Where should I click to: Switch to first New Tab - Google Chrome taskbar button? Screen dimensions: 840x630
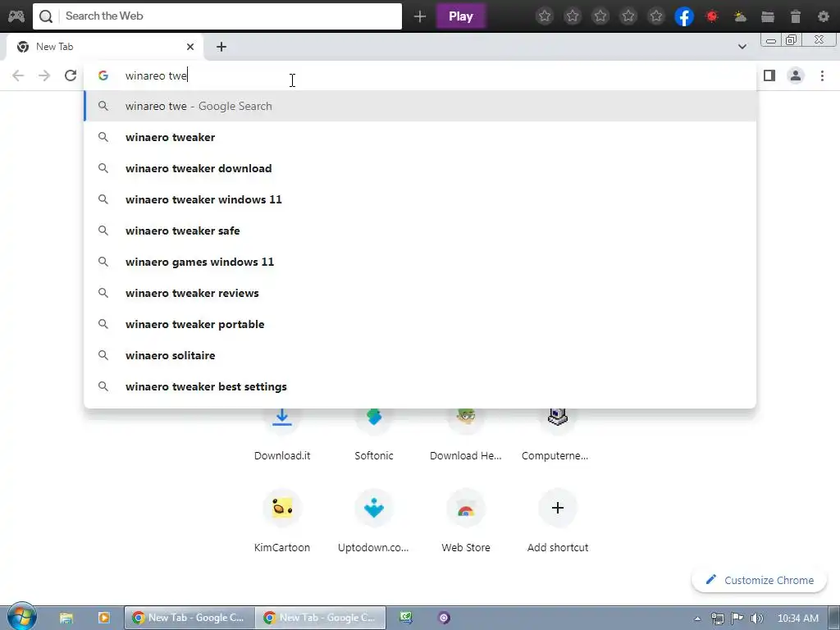[189, 618]
